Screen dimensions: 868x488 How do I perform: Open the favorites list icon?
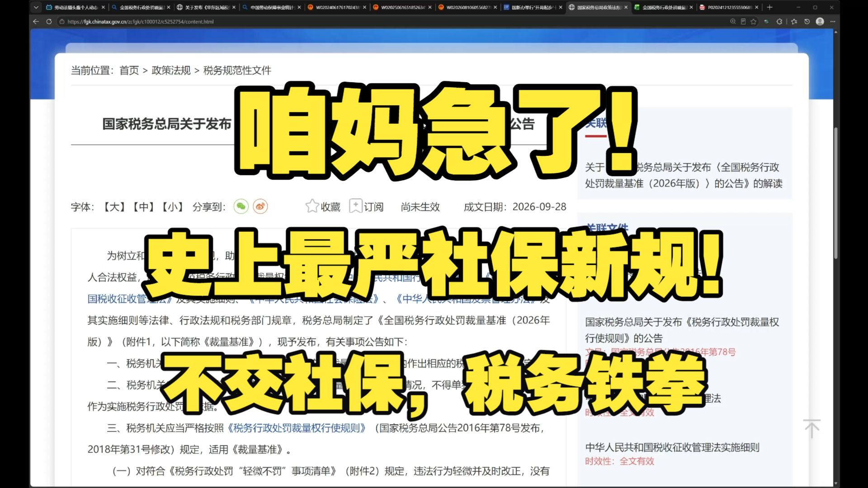794,21
